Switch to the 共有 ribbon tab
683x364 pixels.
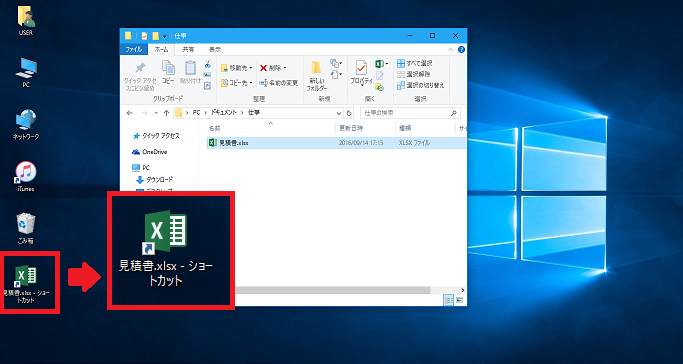tap(188, 50)
